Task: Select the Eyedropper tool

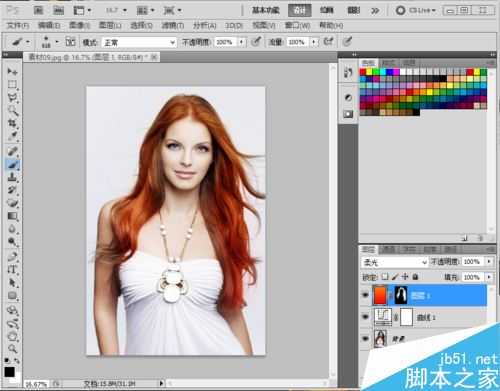Action: coord(12,136)
